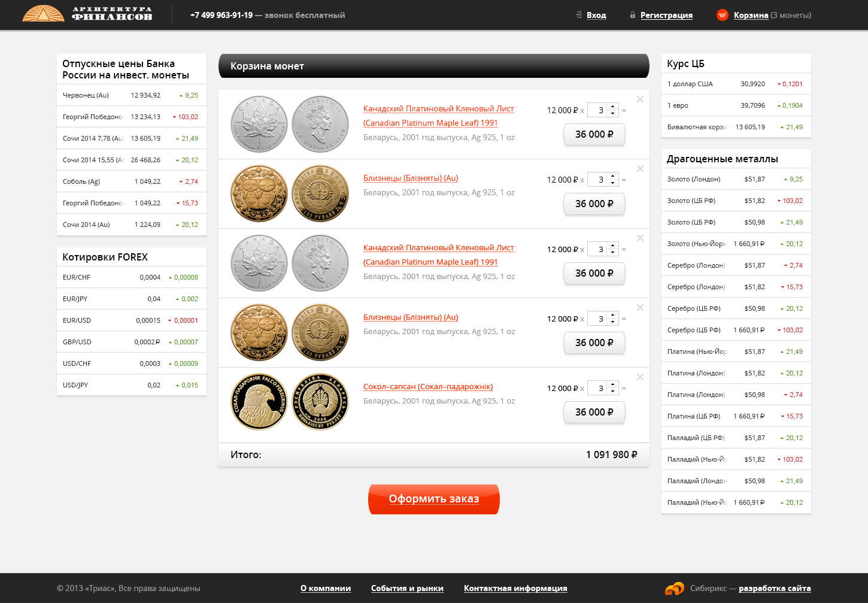Remove the Сокол-сапсан coin from the cart

(640, 377)
